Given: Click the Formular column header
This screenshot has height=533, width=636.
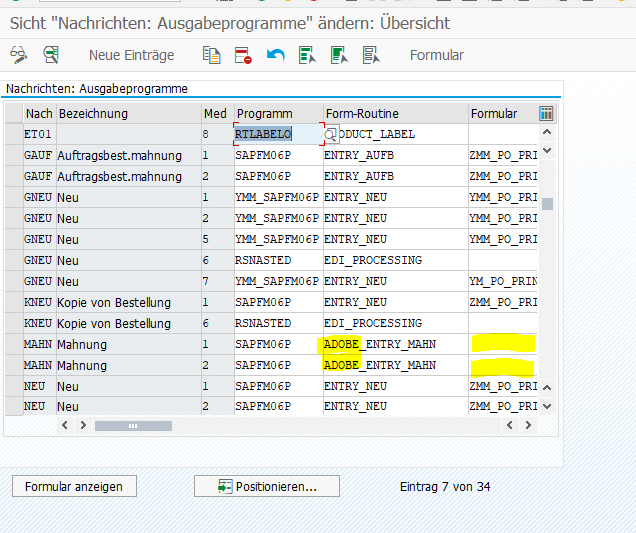Looking at the screenshot, I should click(503, 114).
